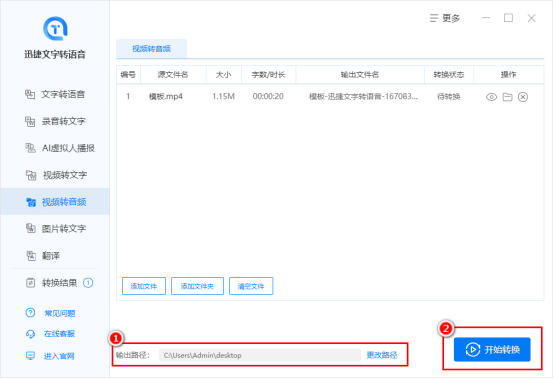Click the 大小 column header
The width and height of the screenshot is (554, 379).
(223, 75)
